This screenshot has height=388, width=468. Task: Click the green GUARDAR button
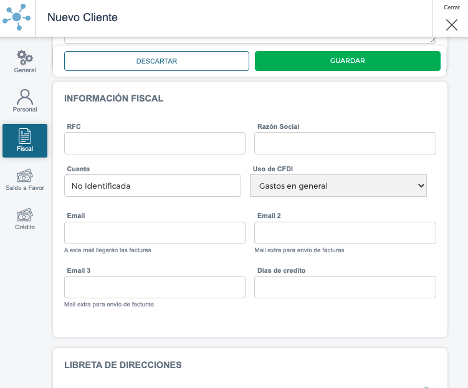pyautogui.click(x=348, y=61)
